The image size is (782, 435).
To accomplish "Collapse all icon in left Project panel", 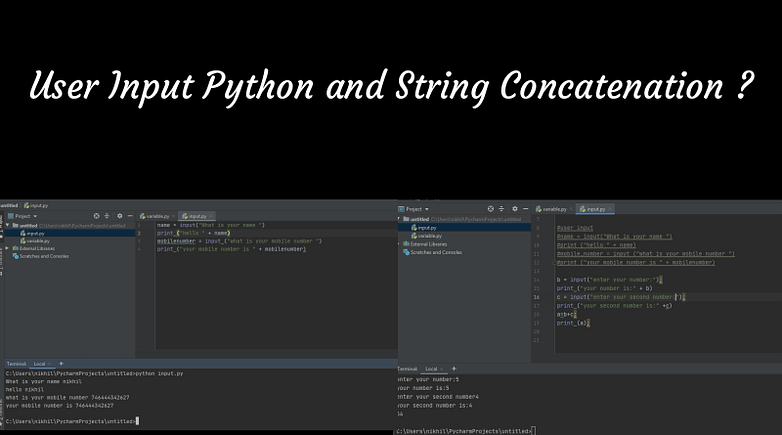I will 107,216.
